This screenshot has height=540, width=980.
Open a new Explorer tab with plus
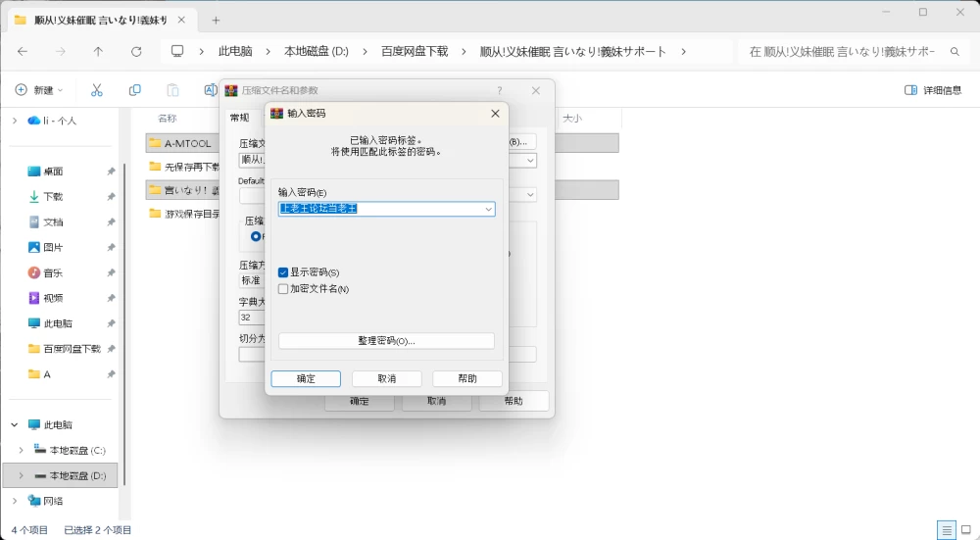coord(216,21)
